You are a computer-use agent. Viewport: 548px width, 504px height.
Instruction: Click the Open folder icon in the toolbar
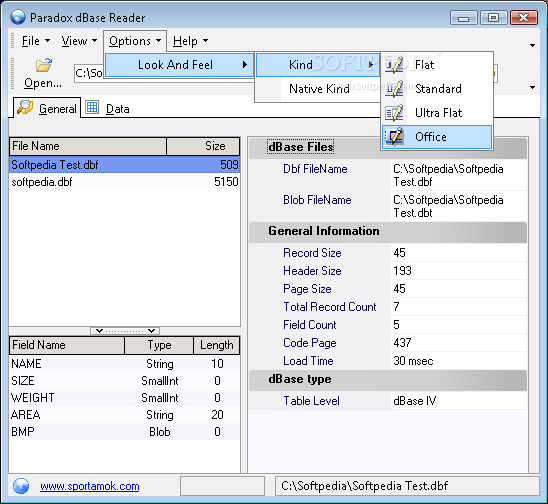click(44, 65)
